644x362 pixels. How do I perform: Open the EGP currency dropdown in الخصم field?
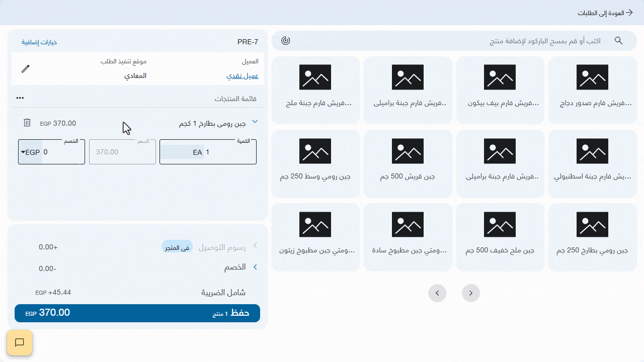(x=30, y=151)
